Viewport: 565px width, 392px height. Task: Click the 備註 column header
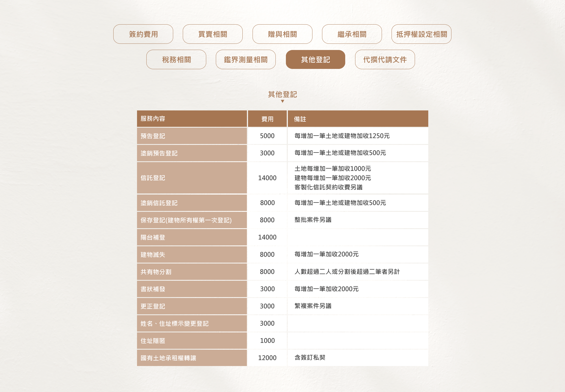click(x=300, y=119)
